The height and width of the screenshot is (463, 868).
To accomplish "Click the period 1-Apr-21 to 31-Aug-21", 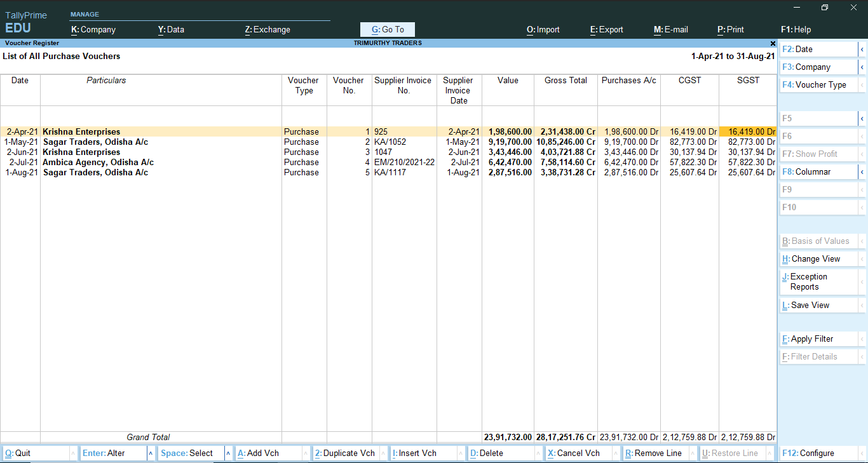I will click(x=733, y=57).
